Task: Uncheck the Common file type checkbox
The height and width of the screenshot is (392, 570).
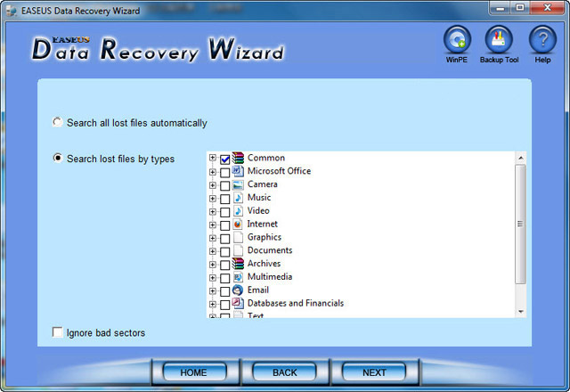Action: click(224, 159)
